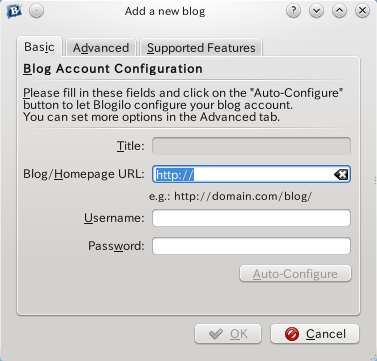Viewport: 377px width, 361px height.
Task: Open the Blogilo window menu icon
Action: tap(14, 11)
